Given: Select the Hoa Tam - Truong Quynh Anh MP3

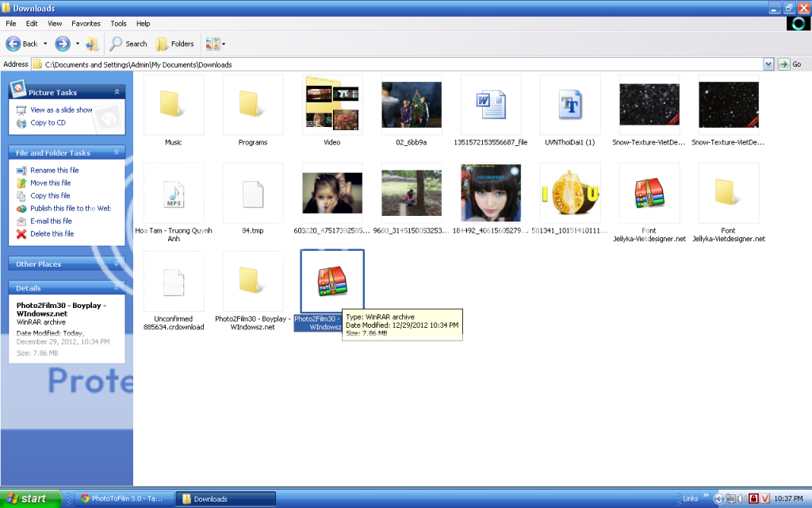Looking at the screenshot, I should tap(174, 202).
